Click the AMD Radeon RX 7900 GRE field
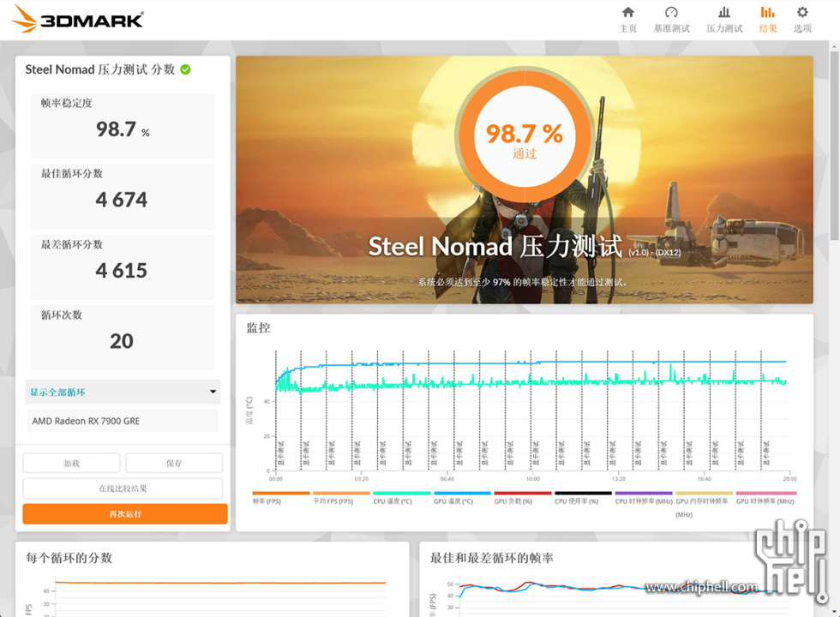The height and width of the screenshot is (617, 840). [123, 421]
